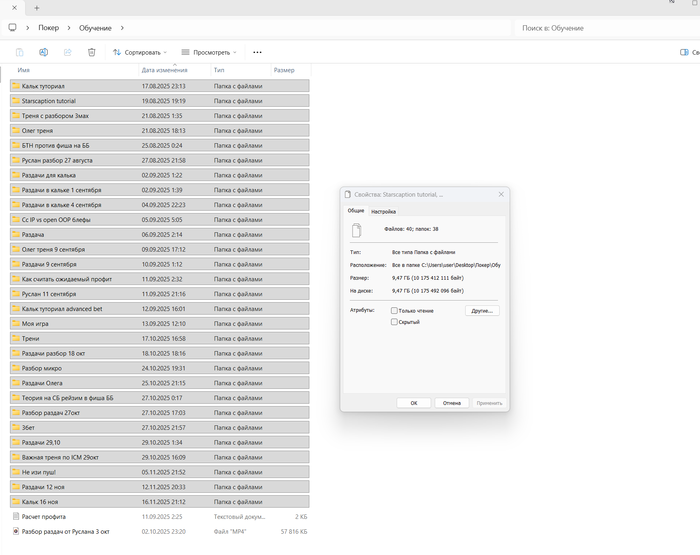Click folder icon of Трени
700x555 pixels.
point(16,338)
